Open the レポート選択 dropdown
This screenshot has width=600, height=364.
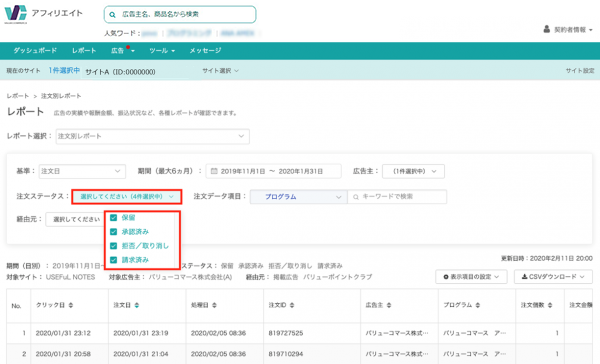coord(153,136)
